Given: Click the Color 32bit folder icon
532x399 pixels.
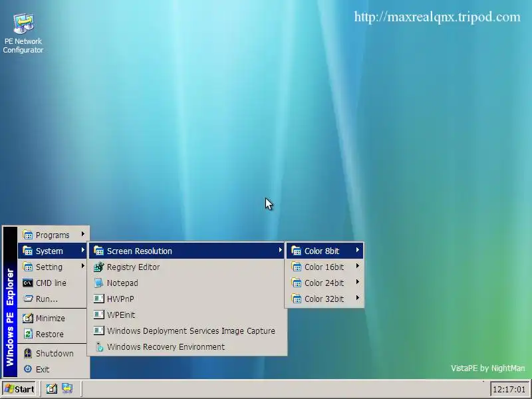Looking at the screenshot, I should click(296, 299).
